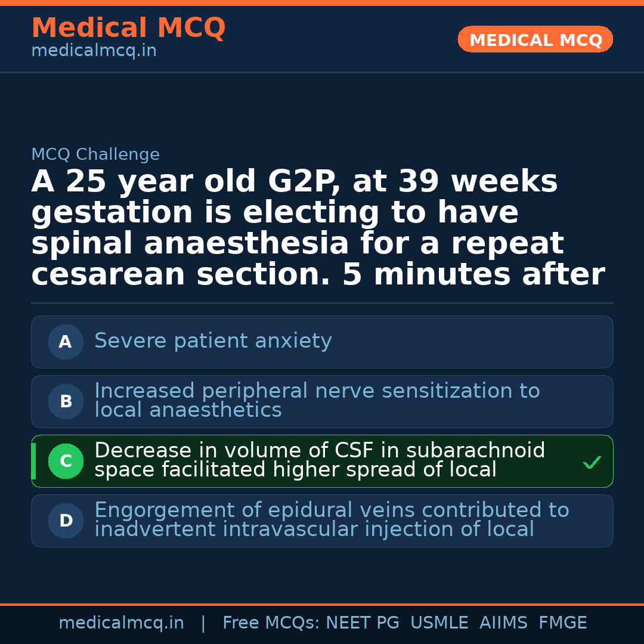Click the question text about spinal anaesthesia
644x644 pixels.
coord(318,228)
